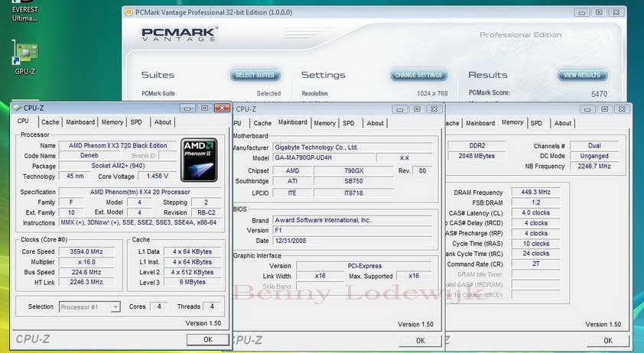Image resolution: width=644 pixels, height=353 pixels.
Task: Click the FSB:DRAM 1:2 ratio value
Action: click(535, 202)
